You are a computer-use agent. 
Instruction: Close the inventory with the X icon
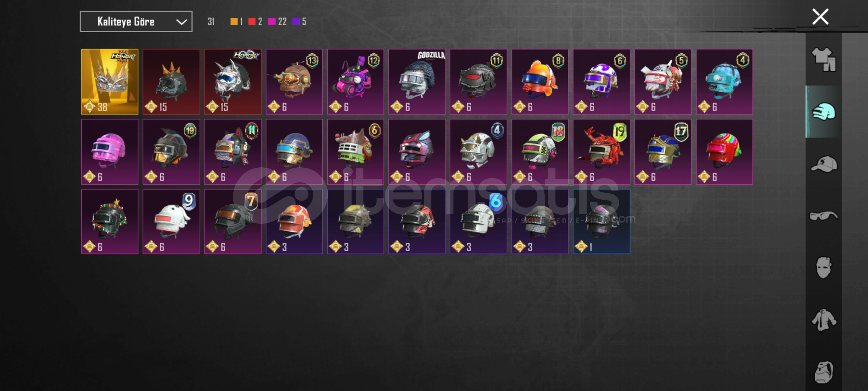(820, 17)
